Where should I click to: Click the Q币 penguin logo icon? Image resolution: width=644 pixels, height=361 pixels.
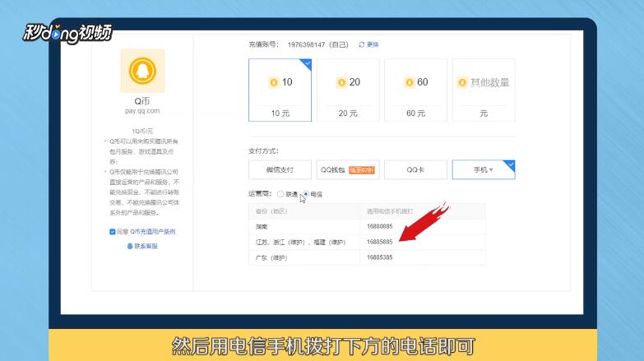(142, 71)
